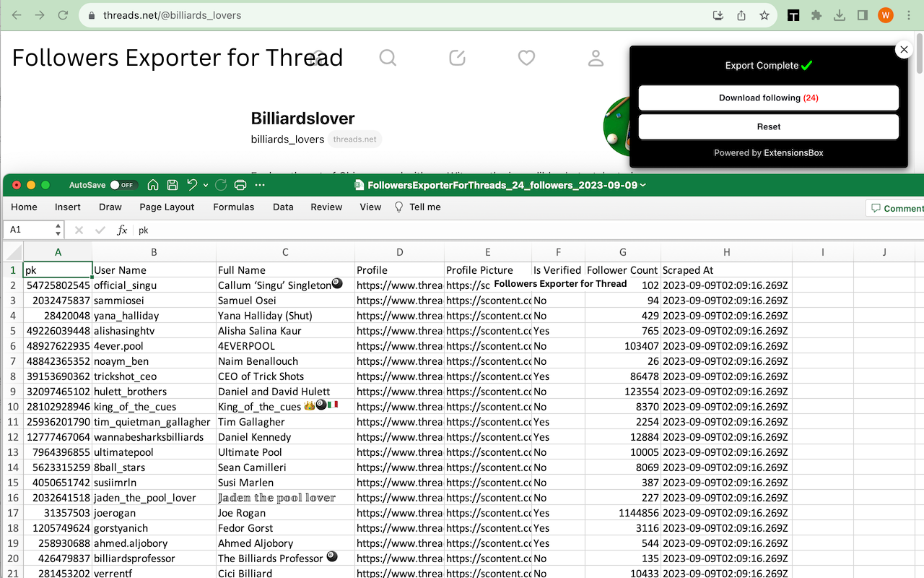Click threads.net badge on profile
This screenshot has height=578, width=924.
354,139
